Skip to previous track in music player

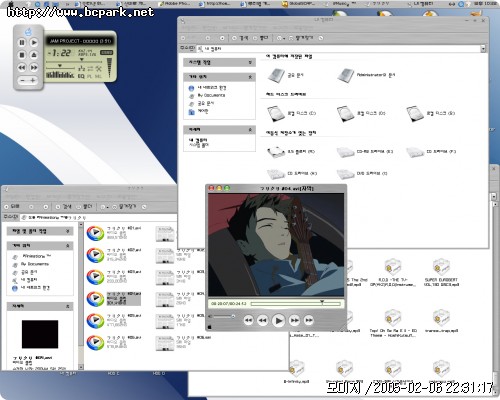click(22, 68)
